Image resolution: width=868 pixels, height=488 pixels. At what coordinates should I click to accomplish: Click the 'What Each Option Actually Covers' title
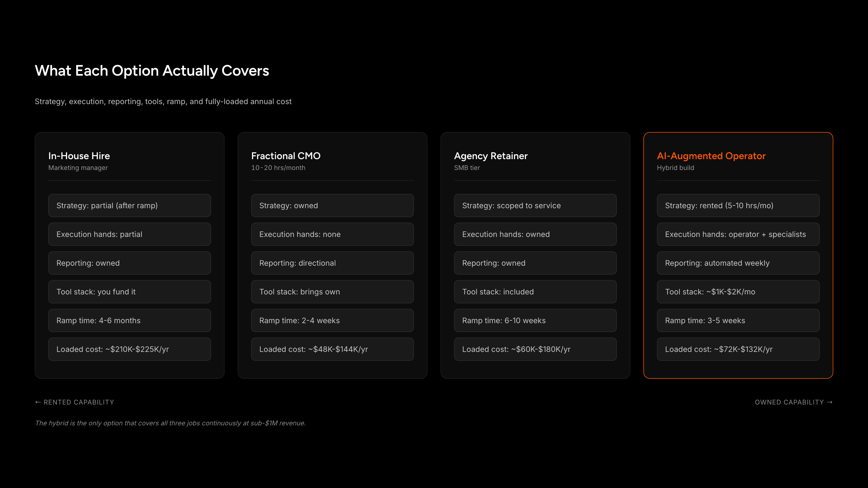click(x=152, y=71)
